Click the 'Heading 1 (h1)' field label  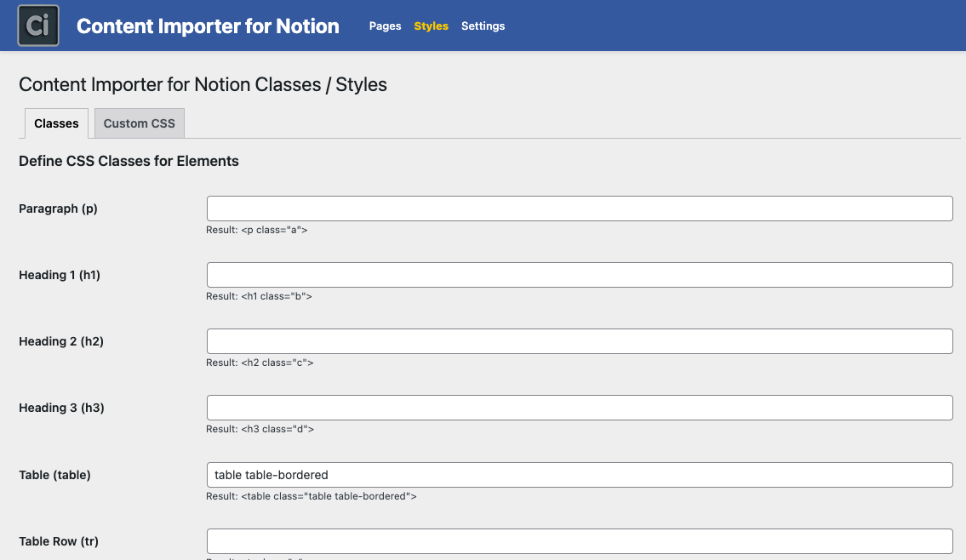click(x=60, y=275)
